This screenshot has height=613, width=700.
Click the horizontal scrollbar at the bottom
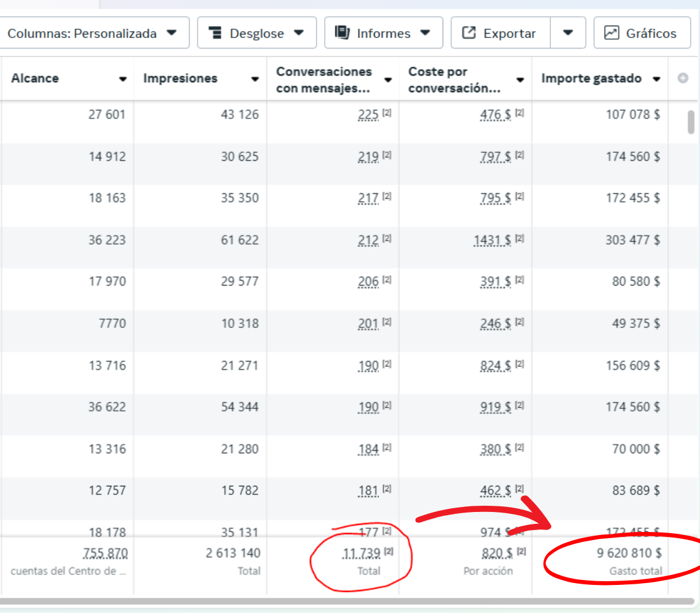(x=347, y=601)
